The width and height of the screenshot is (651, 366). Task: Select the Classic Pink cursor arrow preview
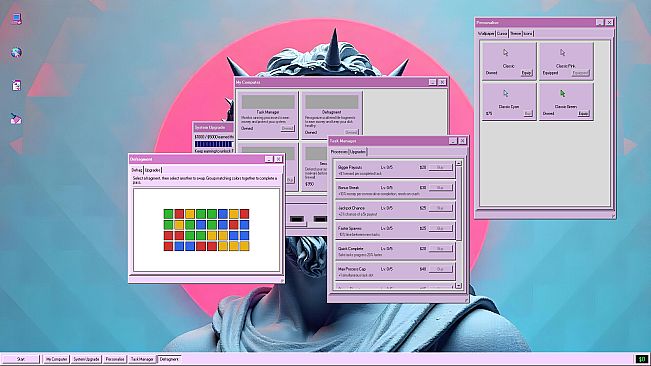click(563, 53)
